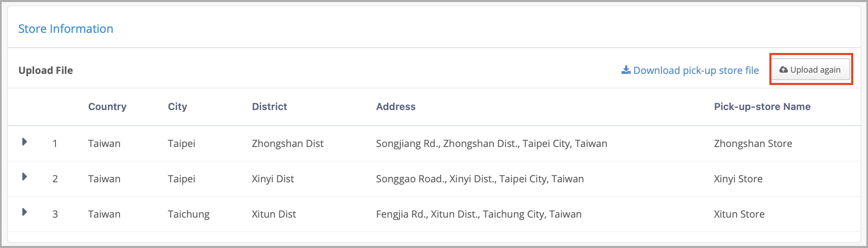Viewport: 868px width, 248px height.
Task: Click the Country column header
Action: pos(107,107)
